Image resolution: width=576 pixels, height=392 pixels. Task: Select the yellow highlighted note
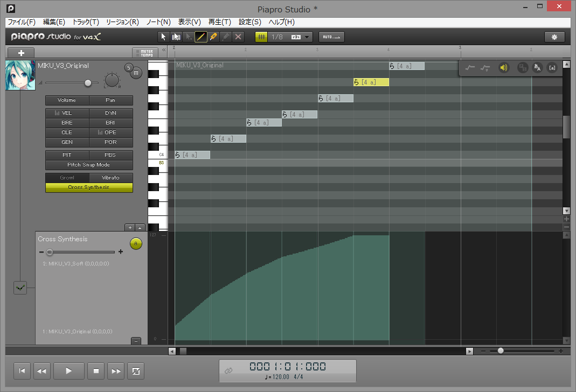click(x=371, y=82)
